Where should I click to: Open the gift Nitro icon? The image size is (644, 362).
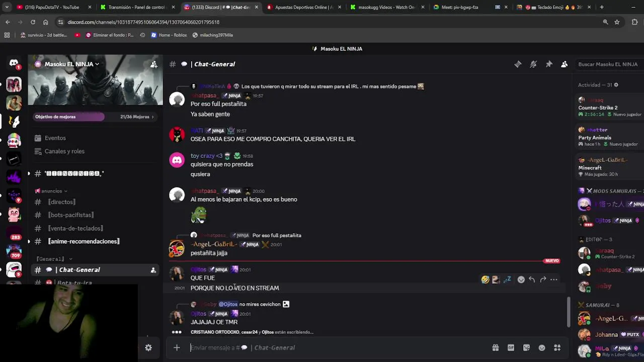[x=496, y=347]
